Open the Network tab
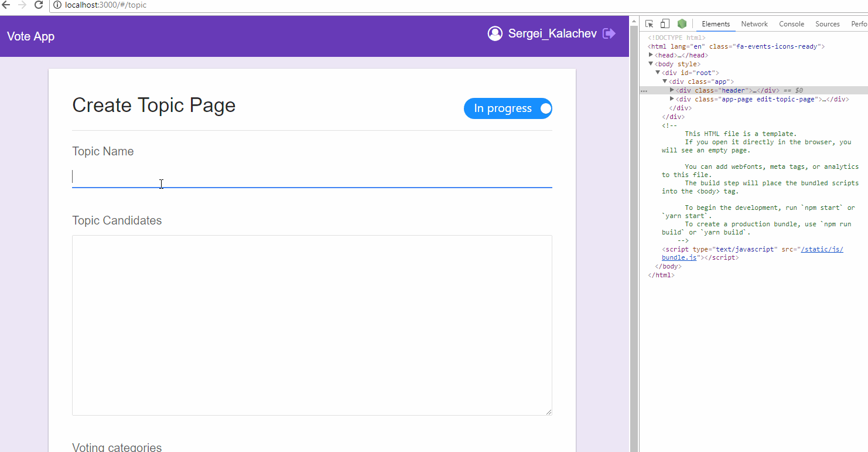Screen dimensions: 868x452 click(754, 24)
